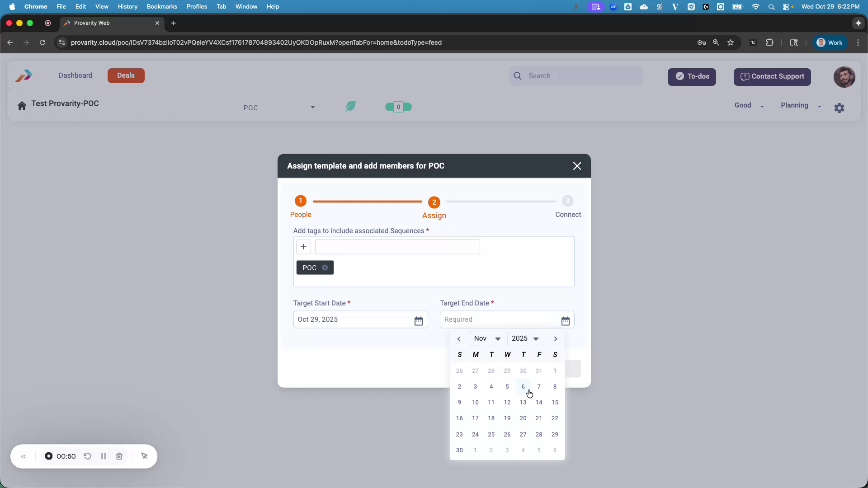Click the plus icon to add a tag
This screenshot has width=868, height=488.
tap(303, 247)
